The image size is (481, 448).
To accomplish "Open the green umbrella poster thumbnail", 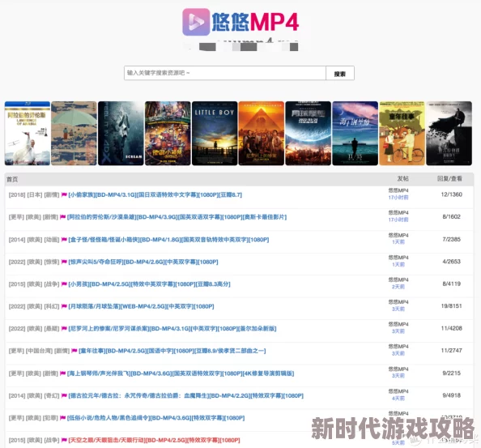I will (x=74, y=133).
